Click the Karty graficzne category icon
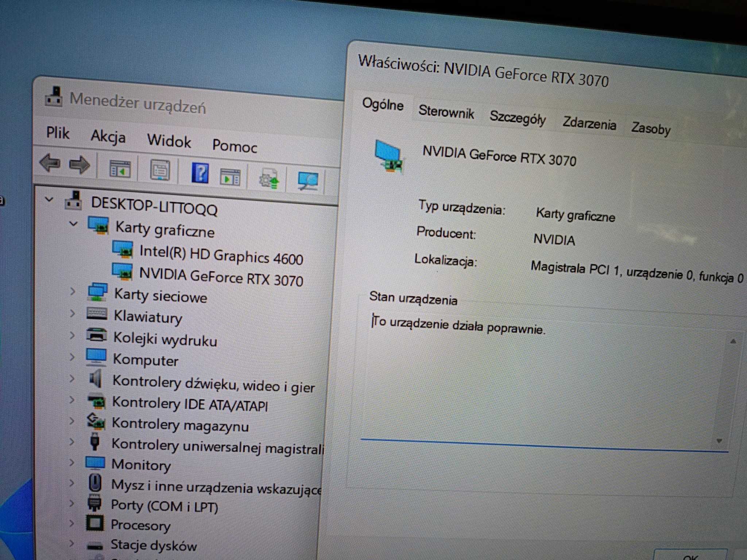Image resolution: width=747 pixels, height=560 pixels. coord(98,225)
